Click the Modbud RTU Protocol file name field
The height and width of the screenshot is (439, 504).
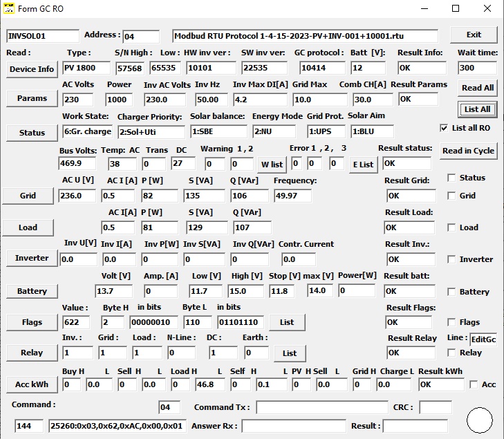305,36
